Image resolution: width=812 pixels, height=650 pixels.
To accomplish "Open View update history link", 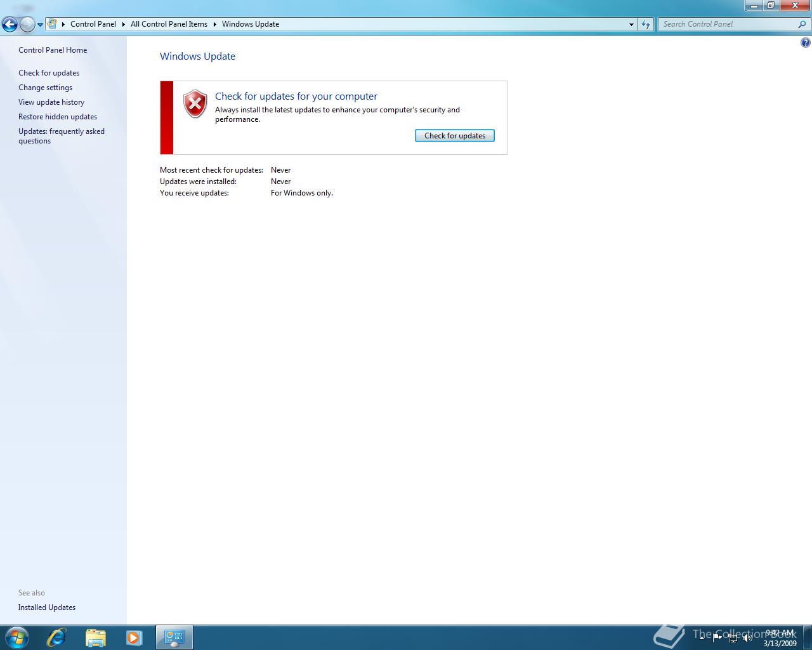I will [x=51, y=102].
